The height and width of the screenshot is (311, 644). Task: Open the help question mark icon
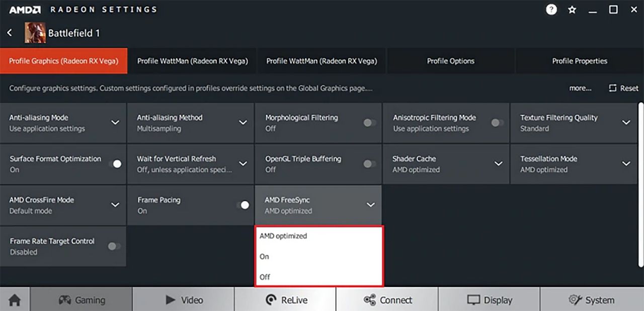point(551,10)
